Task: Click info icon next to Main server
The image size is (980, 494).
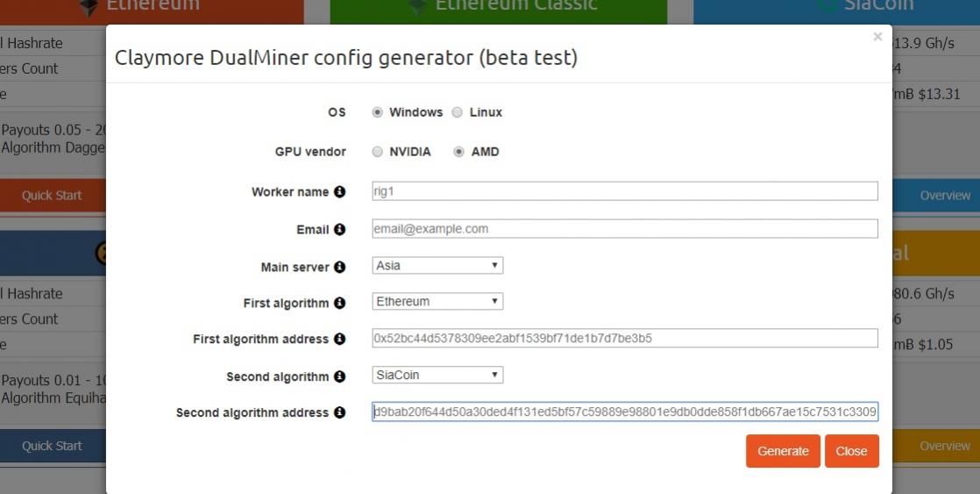Action: (x=340, y=267)
